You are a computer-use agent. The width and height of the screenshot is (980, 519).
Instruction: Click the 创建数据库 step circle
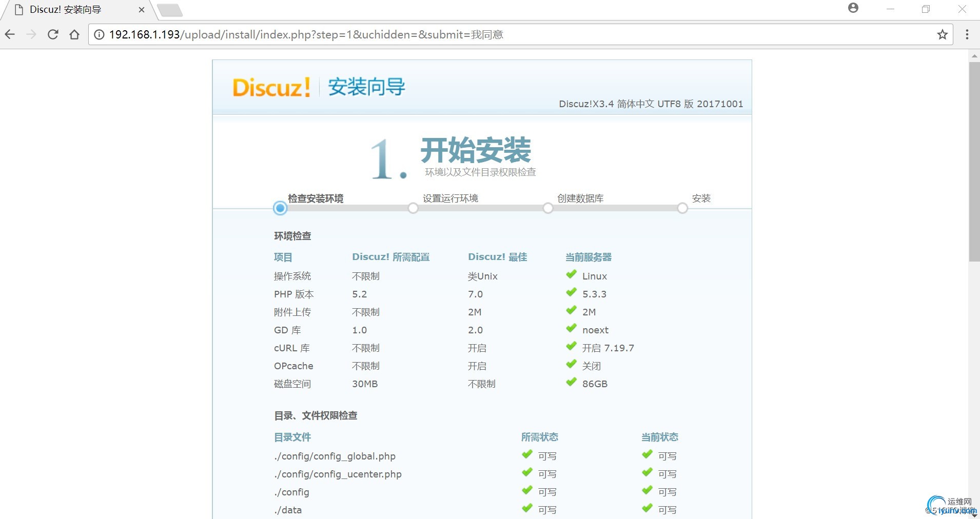[x=548, y=208]
